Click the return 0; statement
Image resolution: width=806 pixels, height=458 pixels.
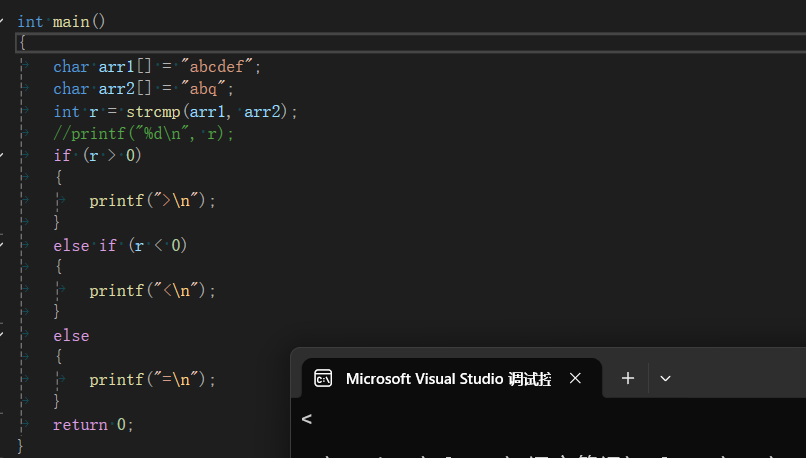click(x=93, y=425)
